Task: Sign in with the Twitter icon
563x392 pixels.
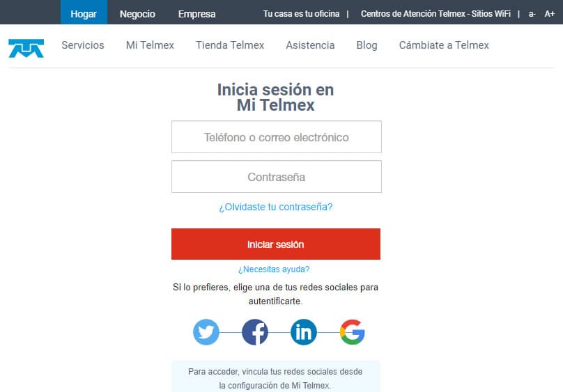Action: pyautogui.click(x=206, y=332)
